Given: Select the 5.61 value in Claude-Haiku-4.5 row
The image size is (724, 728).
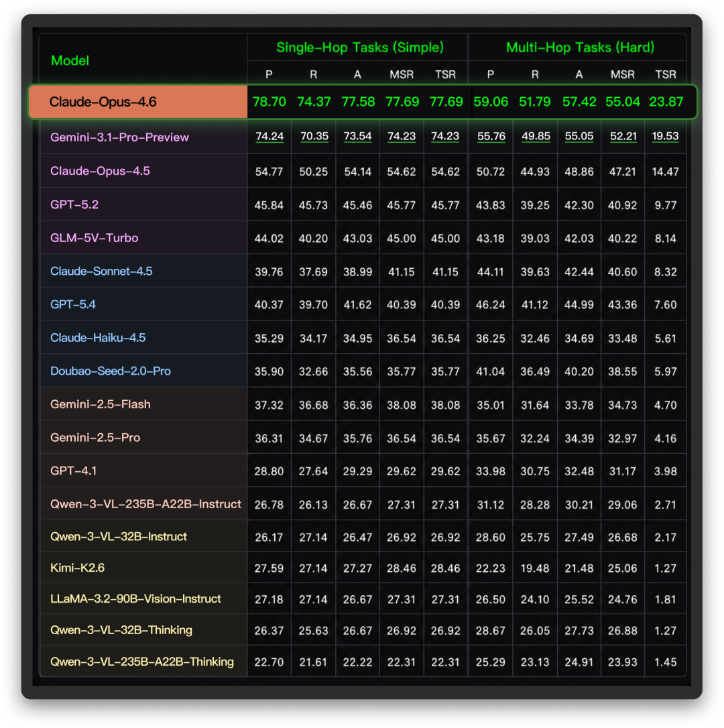Looking at the screenshot, I should (666, 339).
